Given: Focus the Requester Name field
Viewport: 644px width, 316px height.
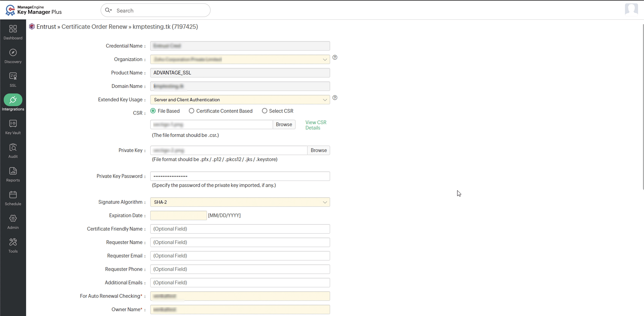Looking at the screenshot, I should [x=240, y=243].
